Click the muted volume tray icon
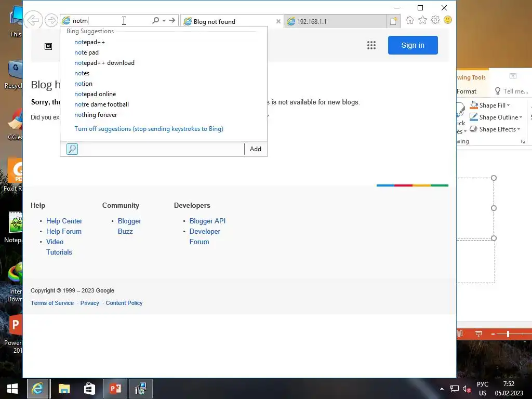The height and width of the screenshot is (399, 532). (x=467, y=389)
